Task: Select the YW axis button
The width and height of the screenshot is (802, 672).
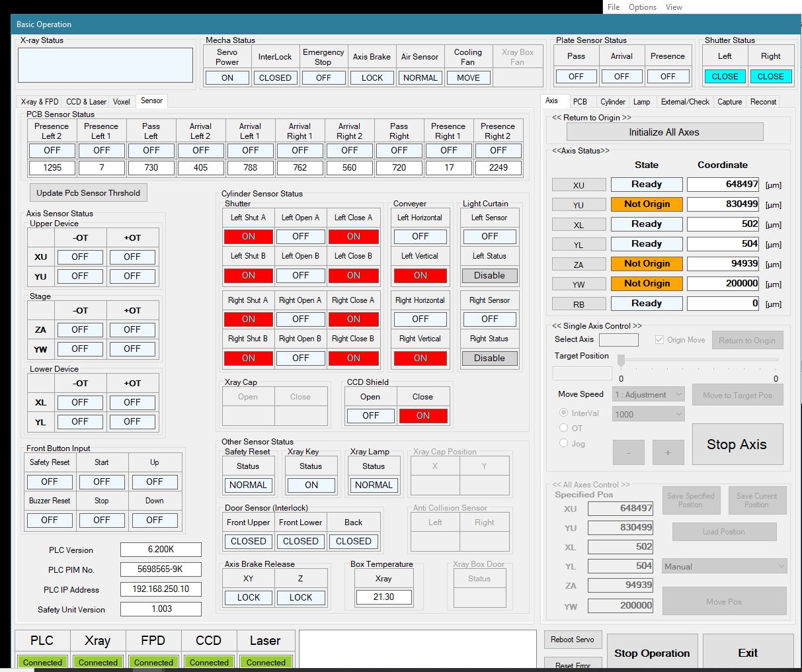Action: coord(579,284)
